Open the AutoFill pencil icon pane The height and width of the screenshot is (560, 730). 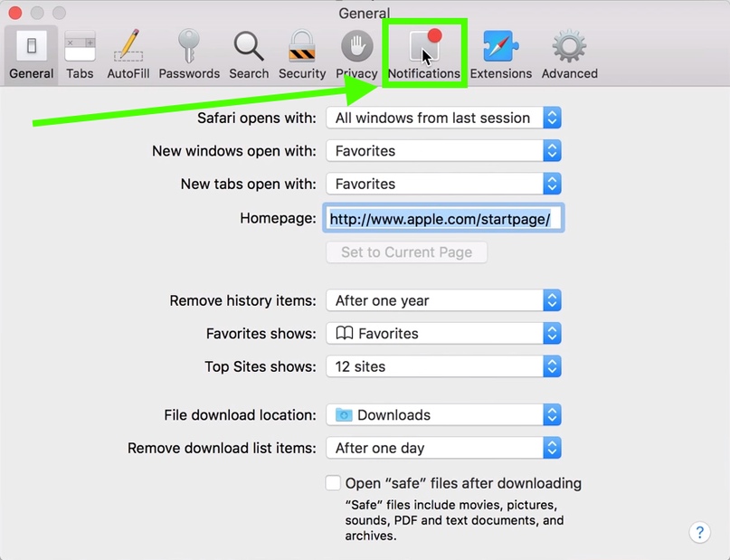(128, 54)
